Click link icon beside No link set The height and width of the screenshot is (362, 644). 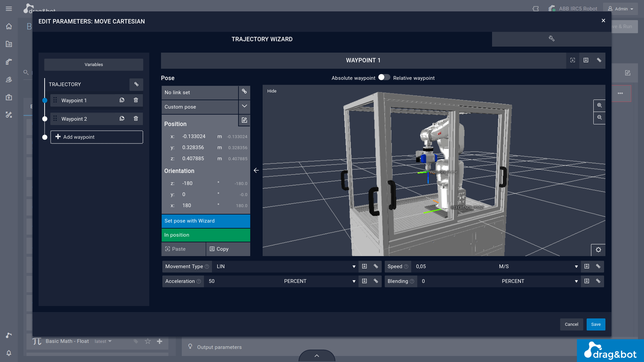click(x=244, y=92)
